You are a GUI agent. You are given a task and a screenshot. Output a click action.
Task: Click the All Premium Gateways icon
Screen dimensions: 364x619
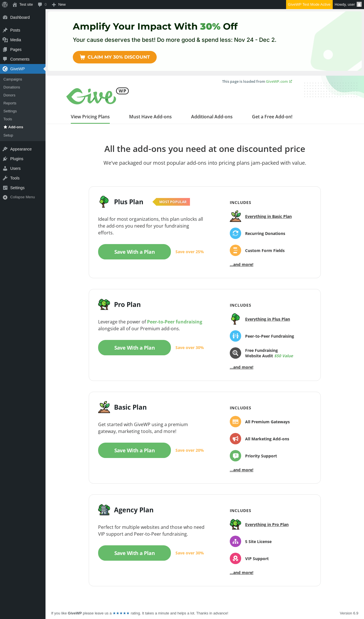235,422
